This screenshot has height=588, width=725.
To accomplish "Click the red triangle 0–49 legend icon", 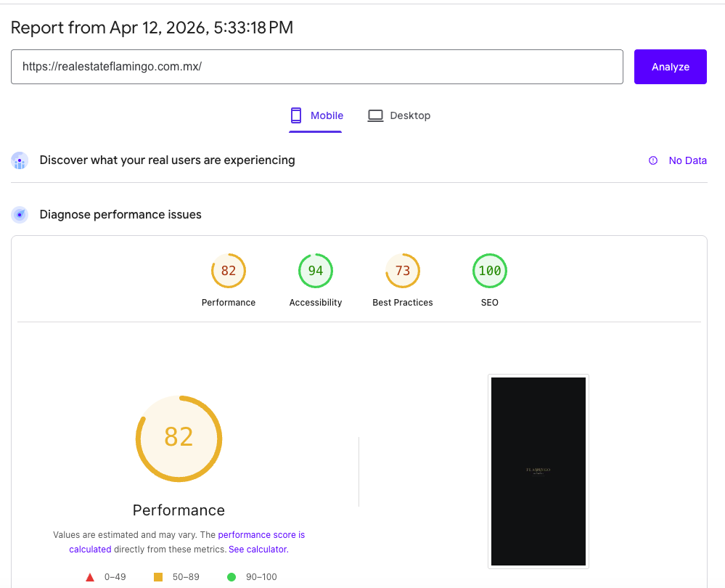I will 90,576.
